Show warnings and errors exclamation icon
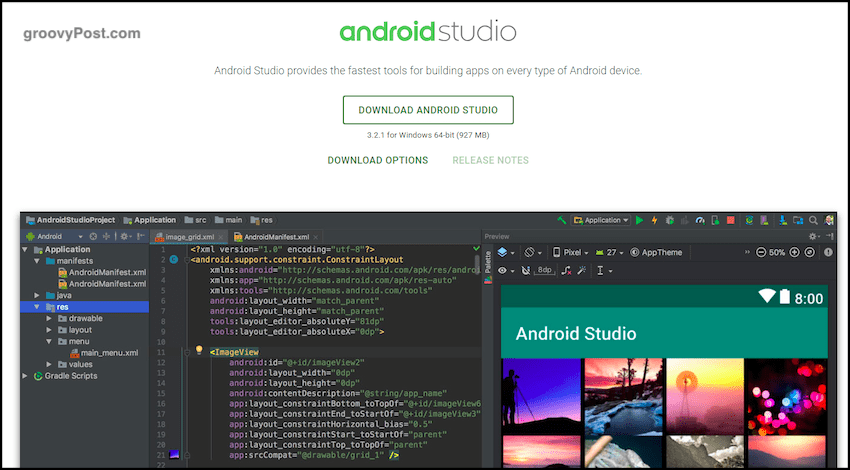The image size is (850, 470). (x=828, y=253)
